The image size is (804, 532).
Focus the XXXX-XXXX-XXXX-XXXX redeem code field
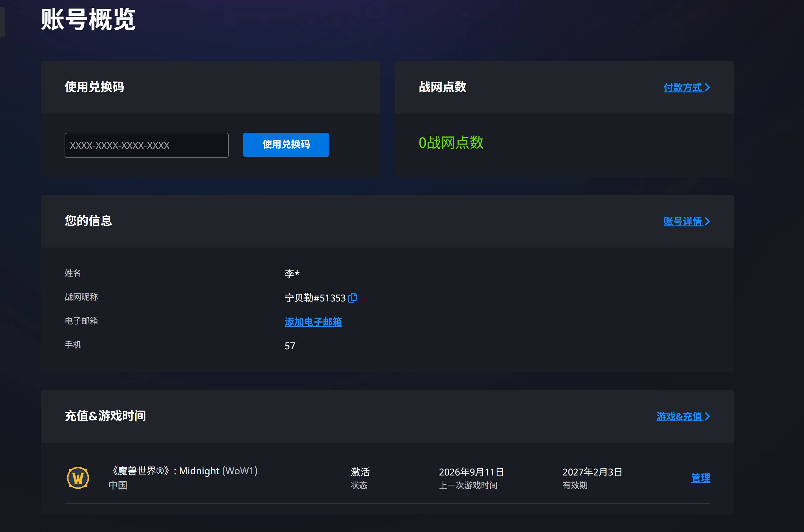click(x=147, y=145)
